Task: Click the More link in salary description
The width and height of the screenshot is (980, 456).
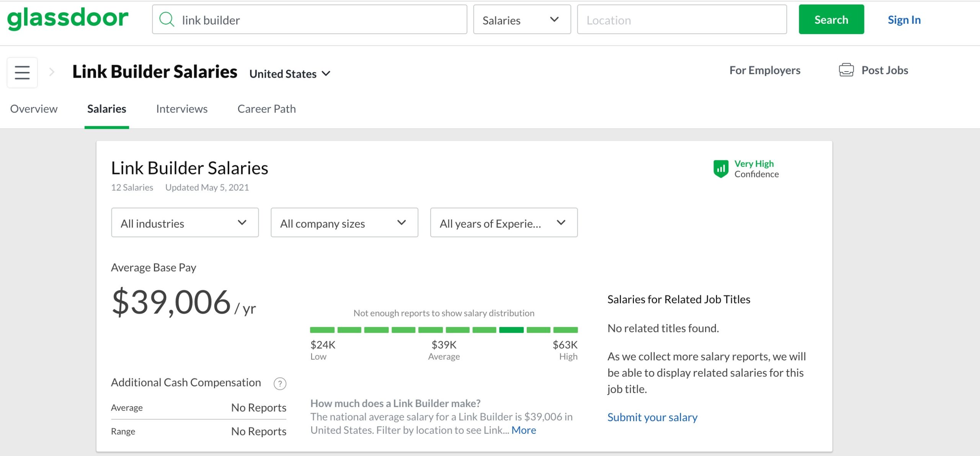Action: click(524, 430)
